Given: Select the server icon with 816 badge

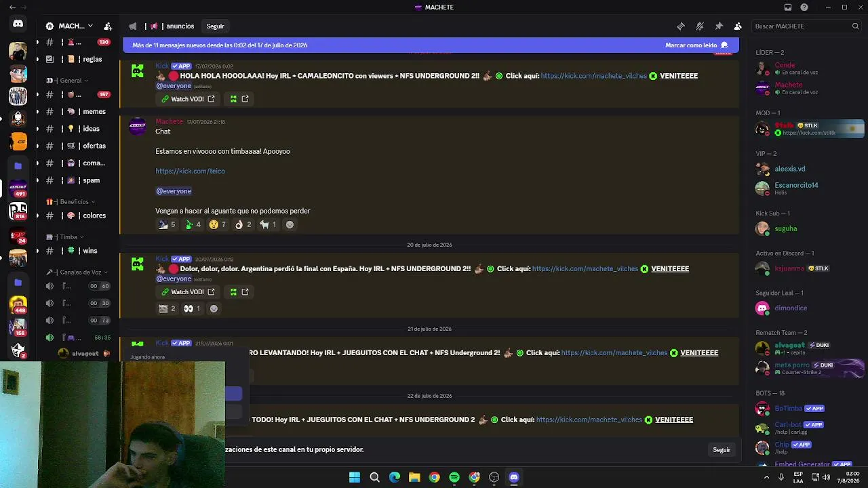Looking at the screenshot, I should click(x=18, y=211).
